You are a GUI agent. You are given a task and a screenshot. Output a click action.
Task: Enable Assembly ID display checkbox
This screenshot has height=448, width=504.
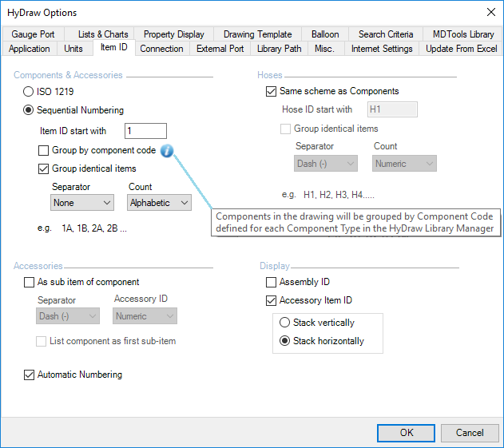(271, 282)
